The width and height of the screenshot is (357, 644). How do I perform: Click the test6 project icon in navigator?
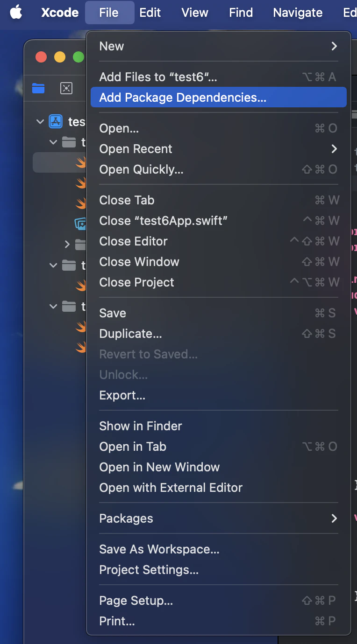coord(56,122)
